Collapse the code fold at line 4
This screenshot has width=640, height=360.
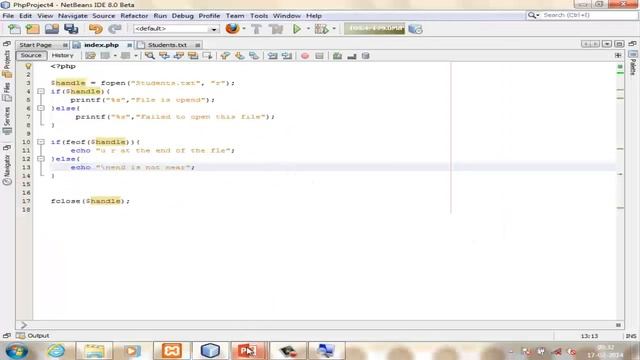(x=41, y=91)
